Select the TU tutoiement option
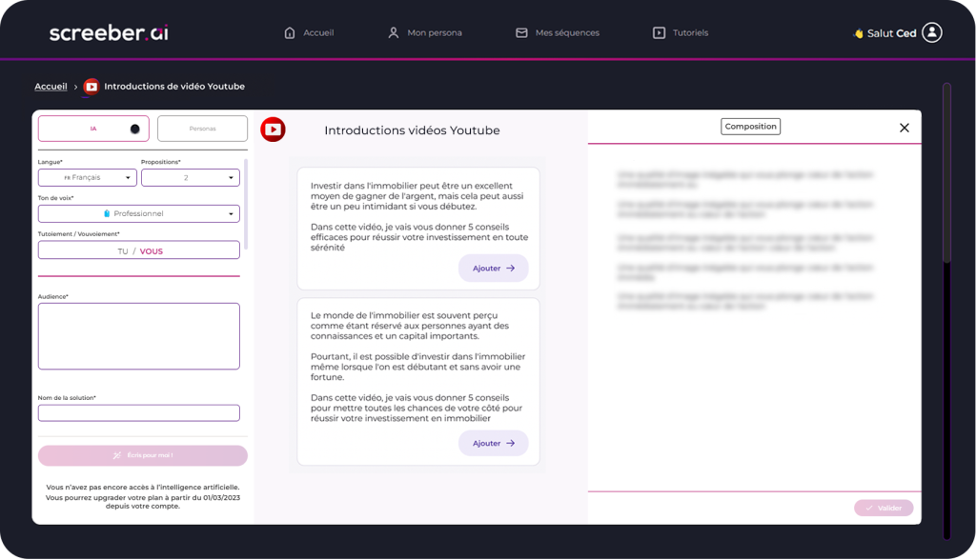 122,251
